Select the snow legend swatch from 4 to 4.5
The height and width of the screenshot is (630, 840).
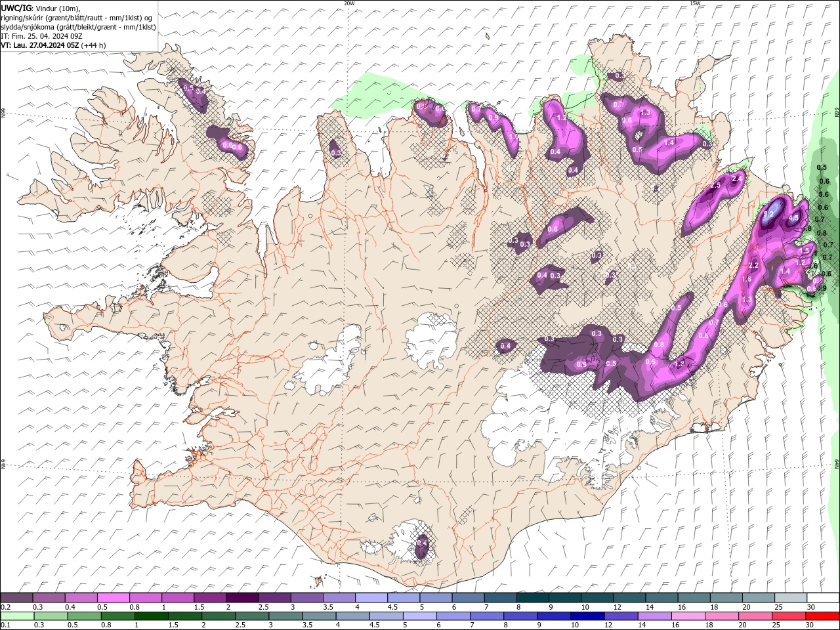(x=371, y=598)
